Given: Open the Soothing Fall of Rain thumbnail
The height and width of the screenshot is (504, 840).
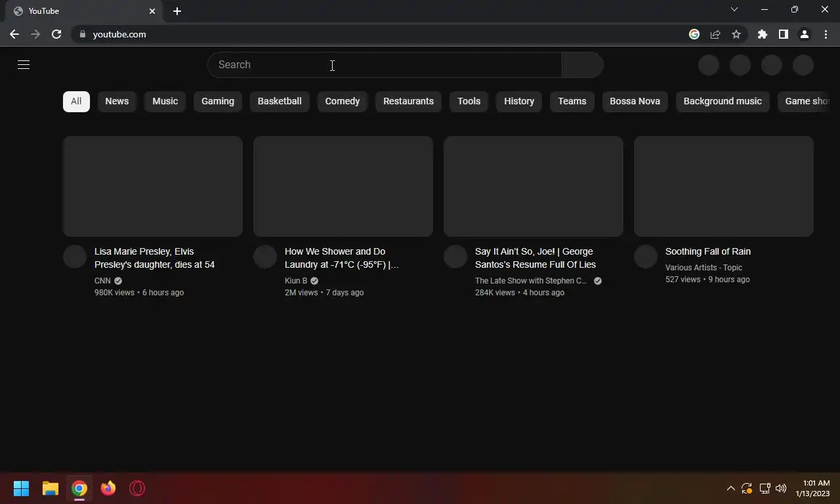Looking at the screenshot, I should point(724,186).
